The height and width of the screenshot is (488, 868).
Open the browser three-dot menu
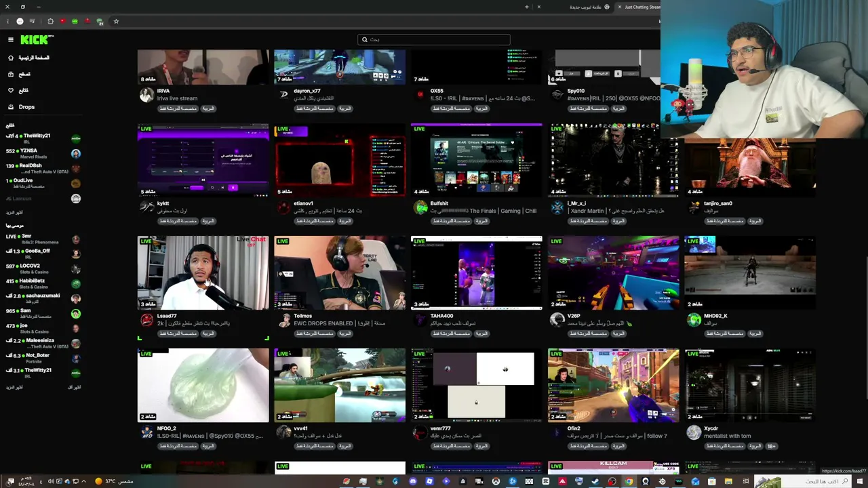(8, 22)
